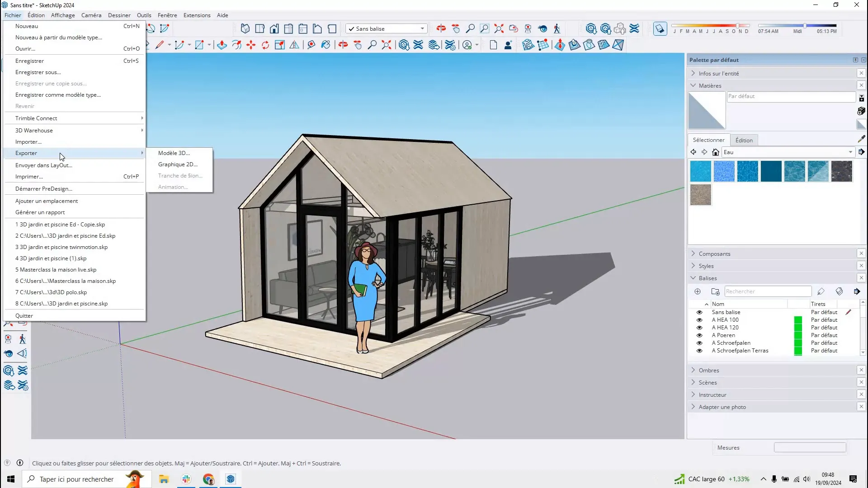Select the Scale tool

point(280,45)
